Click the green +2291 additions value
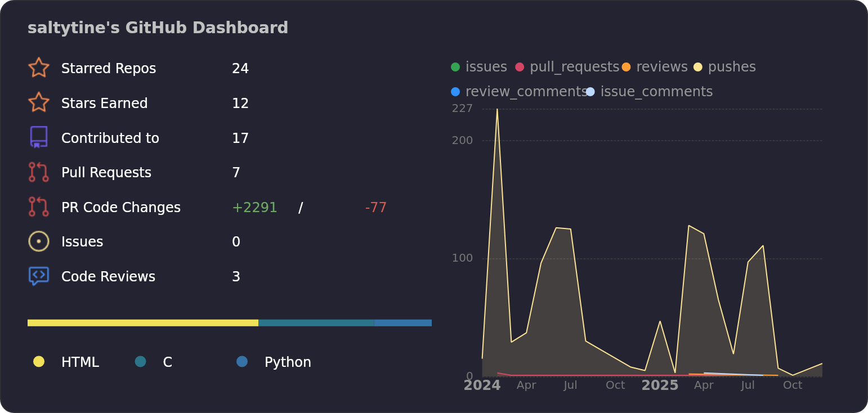Image resolution: width=868 pixels, height=413 pixels. 254,208
